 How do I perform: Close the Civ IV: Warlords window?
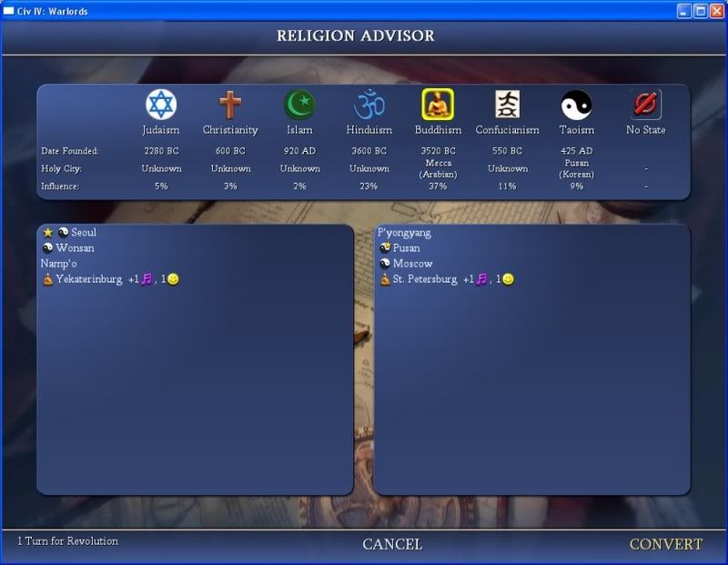click(x=716, y=11)
